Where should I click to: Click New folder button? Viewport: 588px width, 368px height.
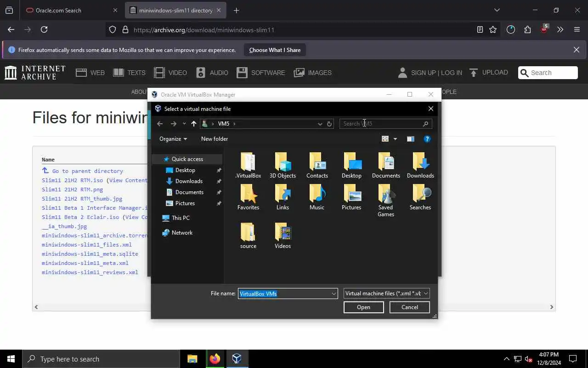(215, 139)
